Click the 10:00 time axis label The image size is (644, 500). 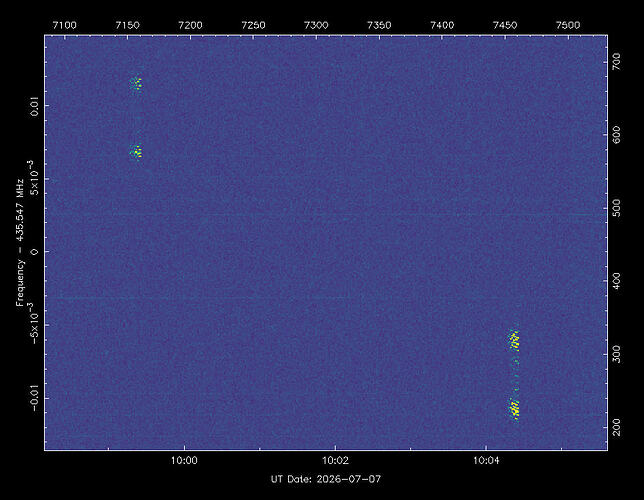pyautogui.click(x=184, y=461)
